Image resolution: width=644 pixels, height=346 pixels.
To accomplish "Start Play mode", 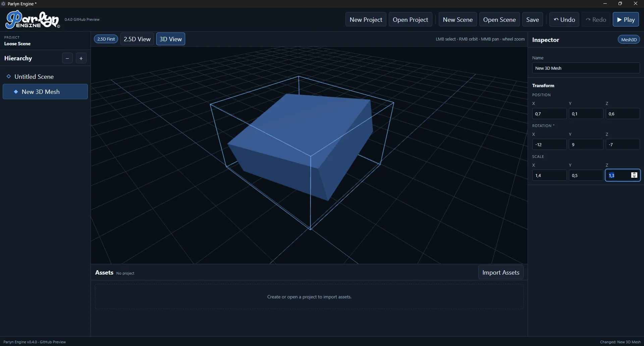I will click(x=626, y=19).
